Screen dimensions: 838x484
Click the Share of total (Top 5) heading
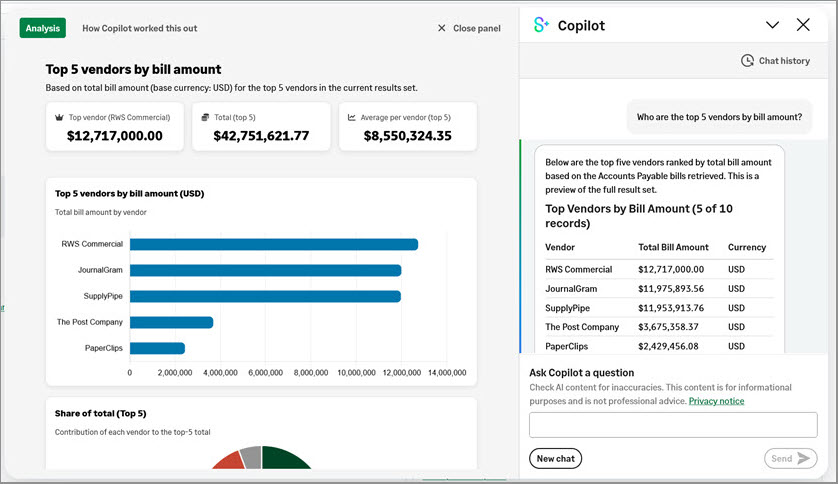coord(100,413)
